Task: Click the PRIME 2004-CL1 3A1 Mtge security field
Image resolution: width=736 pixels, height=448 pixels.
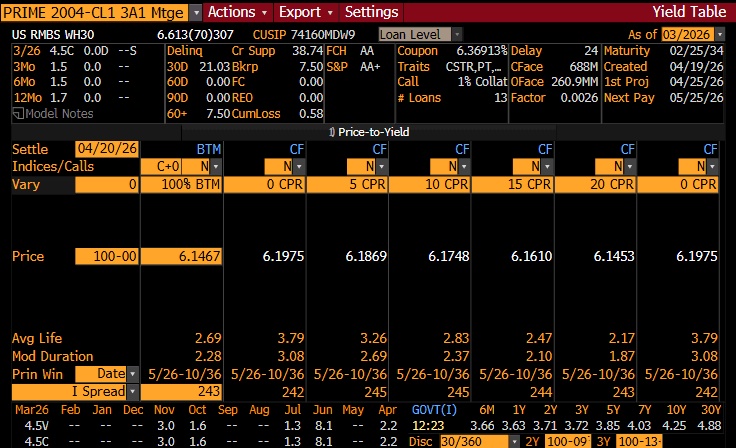Action: pos(94,12)
